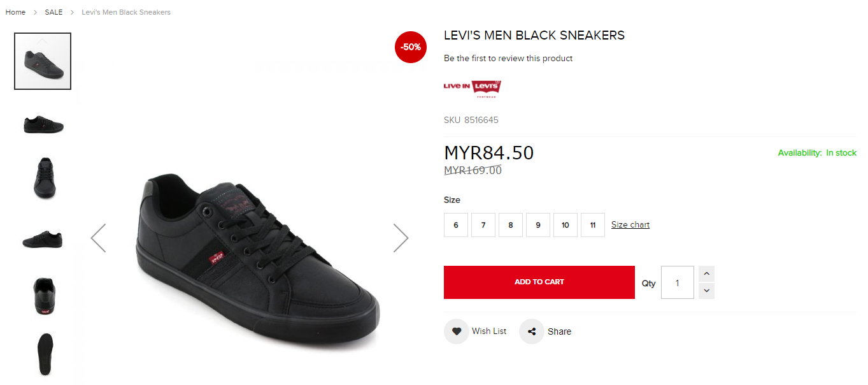Click Be the first to review link
This screenshot has width=868, height=385.
click(508, 59)
